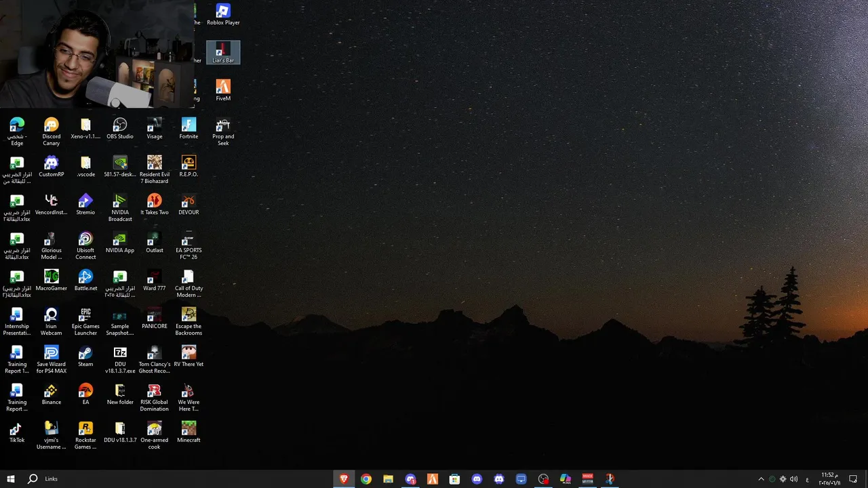Select the Call of Duty Modern icon
Viewport: 868px width, 488px height.
point(189,283)
